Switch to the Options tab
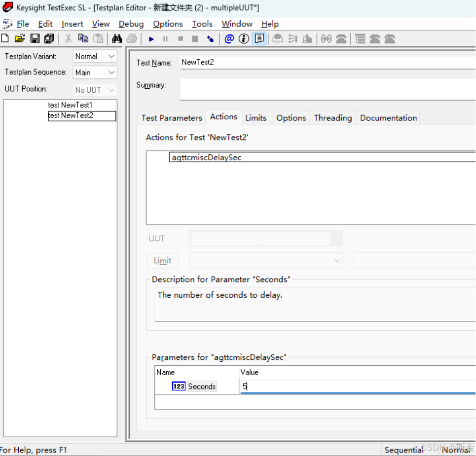476x456 pixels. (x=291, y=118)
